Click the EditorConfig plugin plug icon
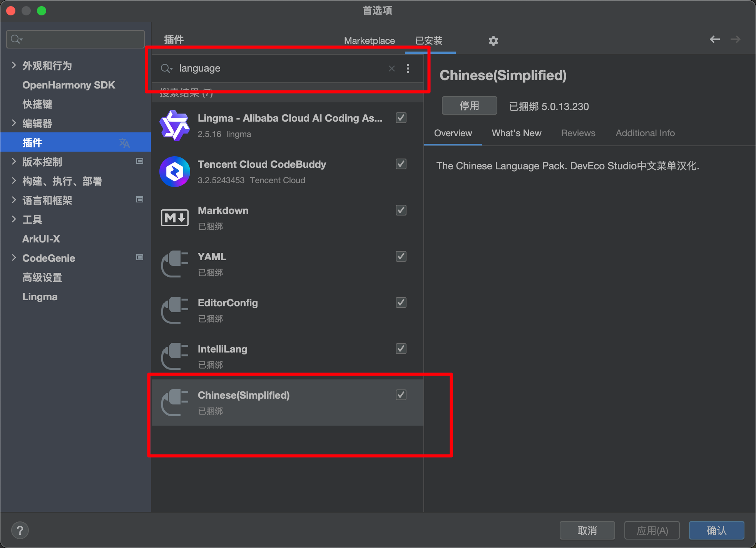 click(x=175, y=310)
